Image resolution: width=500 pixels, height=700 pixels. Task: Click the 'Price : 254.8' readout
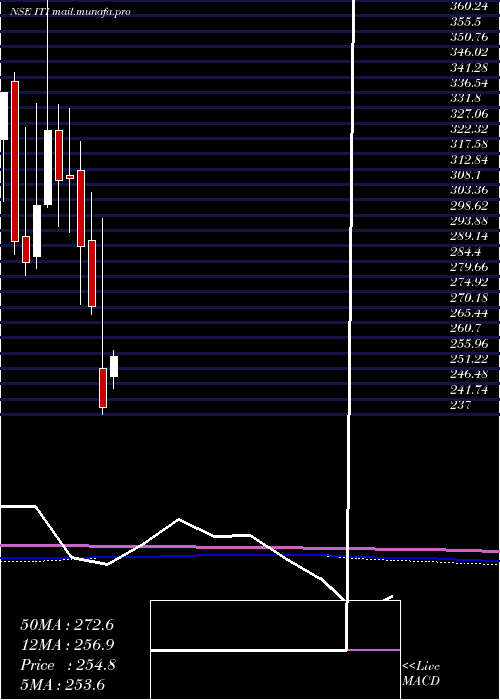pyautogui.click(x=68, y=665)
